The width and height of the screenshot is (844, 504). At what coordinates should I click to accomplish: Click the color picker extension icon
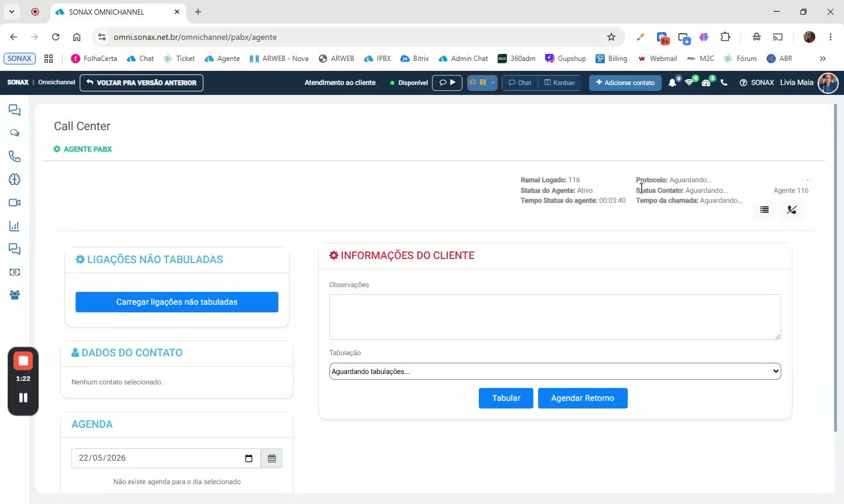pyautogui.click(x=640, y=37)
